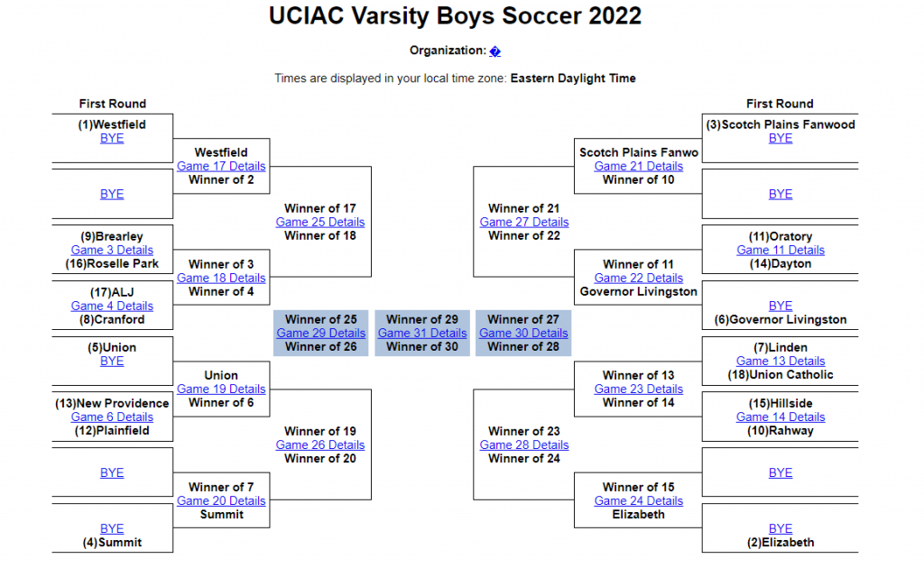Open Game 28 Details link
The width and height of the screenshot is (924, 568).
tap(524, 445)
